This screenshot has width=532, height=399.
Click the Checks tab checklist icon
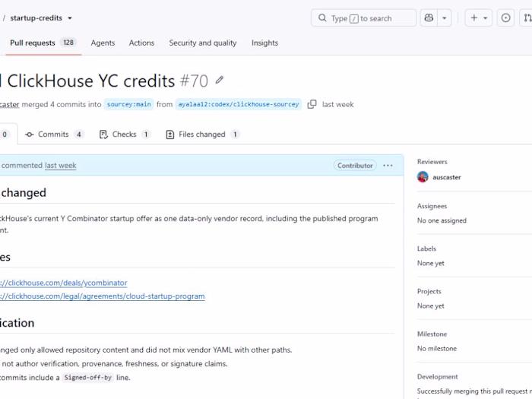pyautogui.click(x=103, y=135)
